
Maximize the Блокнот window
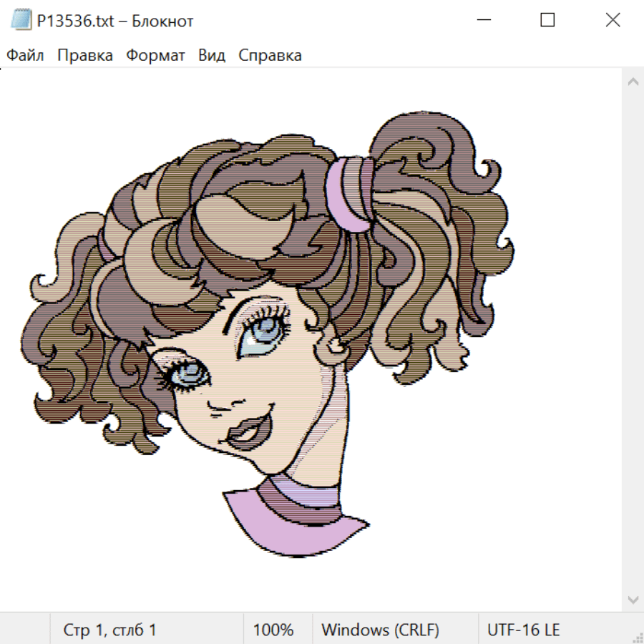(547, 21)
